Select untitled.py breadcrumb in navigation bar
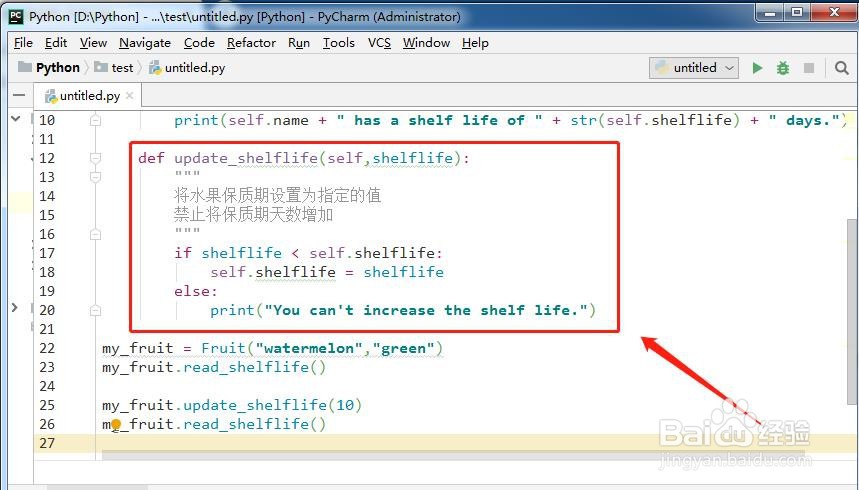Viewport: 859px width, 490px height. [x=187, y=68]
